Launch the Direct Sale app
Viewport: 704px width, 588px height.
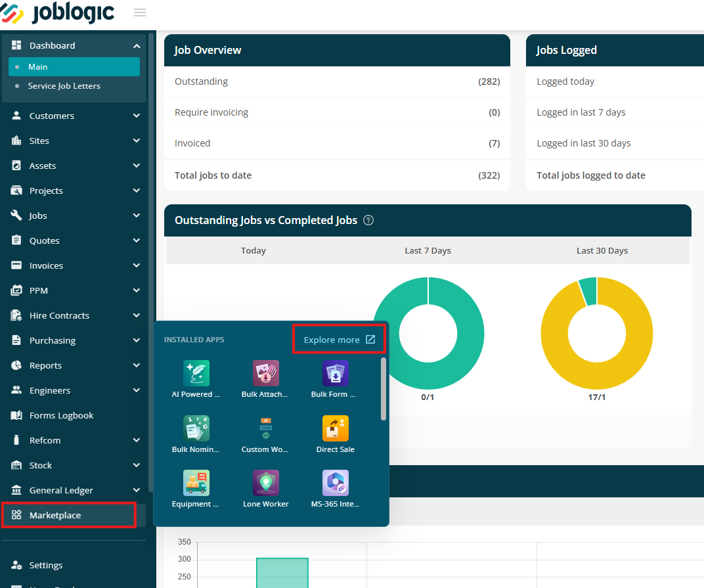[x=336, y=428]
